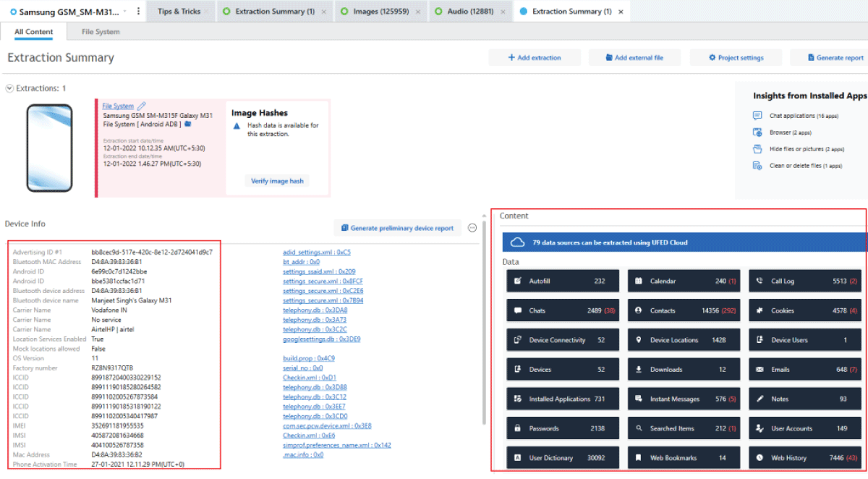The image size is (868, 479).
Task: Click the Add extraction button
Action: tap(535, 58)
